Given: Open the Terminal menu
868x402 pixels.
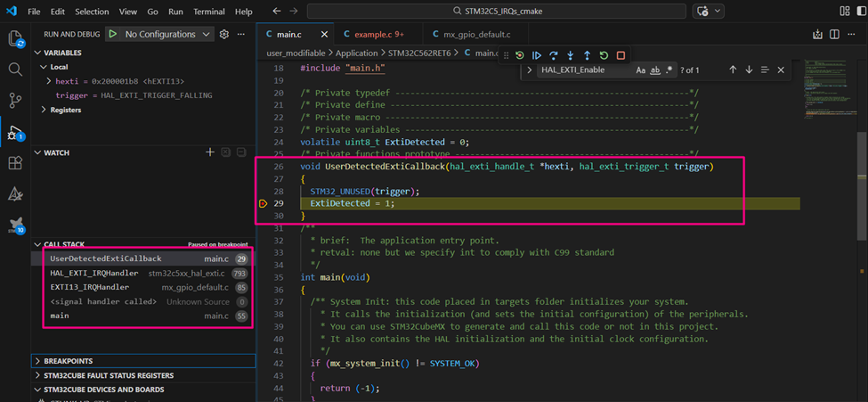Looking at the screenshot, I should pos(210,11).
